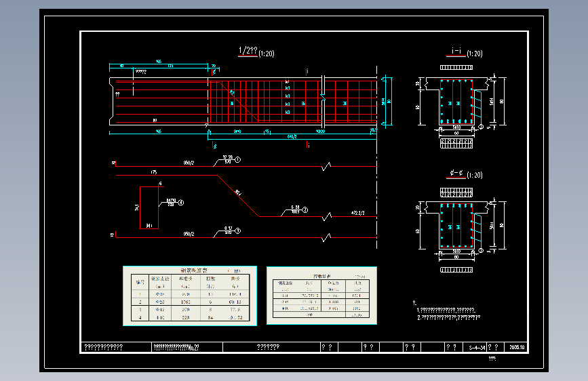Click the "74.1" stirrup height dimension
The height and width of the screenshot is (381, 588).
137,207
